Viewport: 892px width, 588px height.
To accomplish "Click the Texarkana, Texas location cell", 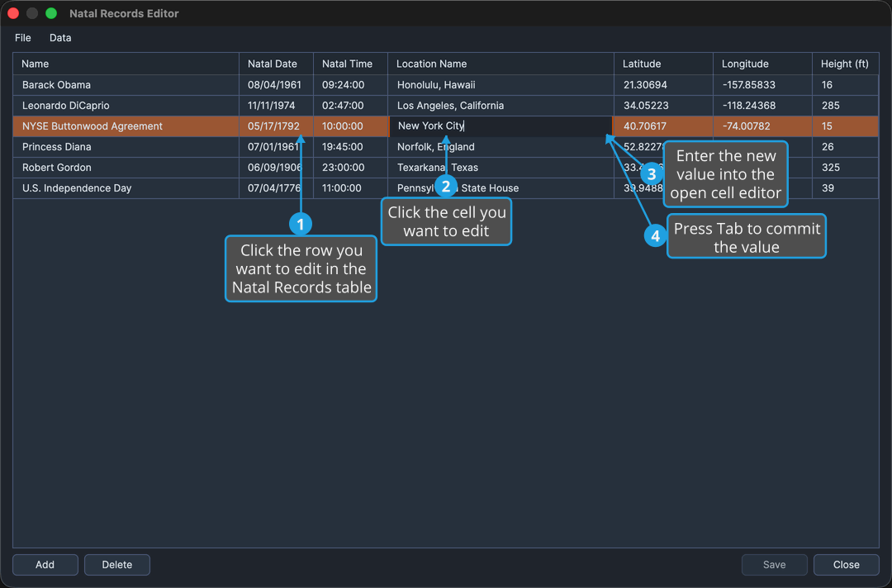I will point(501,167).
